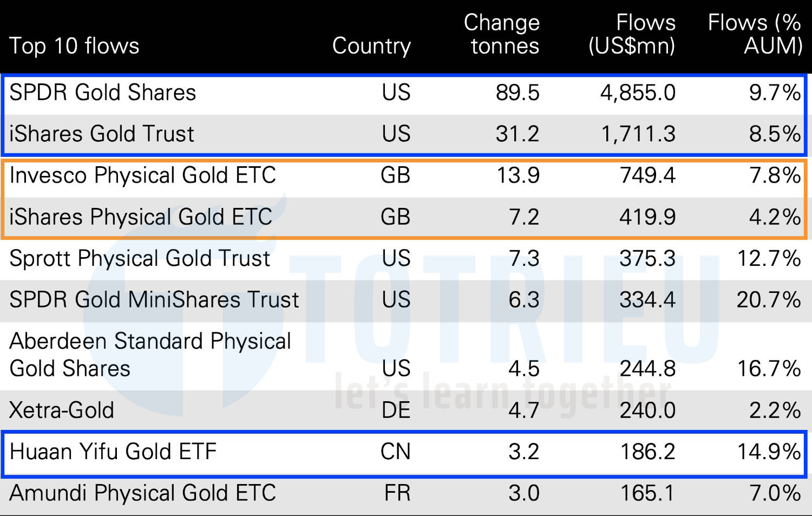Screen dimensions: 812x516
Task: Click the CN country code cell
Action: point(396,452)
